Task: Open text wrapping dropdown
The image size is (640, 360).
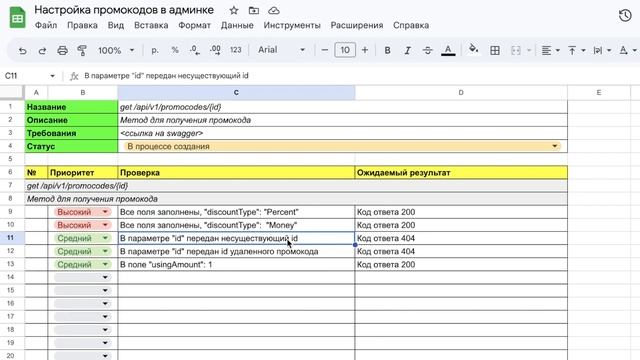Action: (602, 50)
